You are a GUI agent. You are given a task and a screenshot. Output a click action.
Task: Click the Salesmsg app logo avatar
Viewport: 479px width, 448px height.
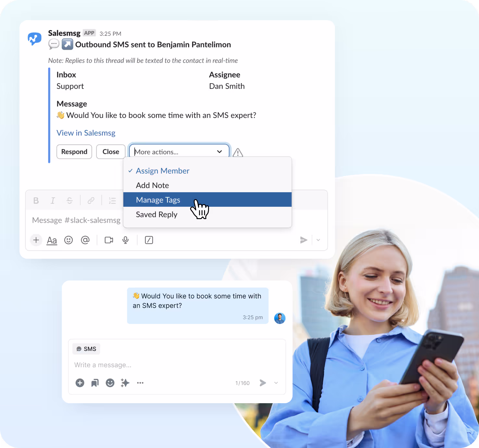(34, 39)
